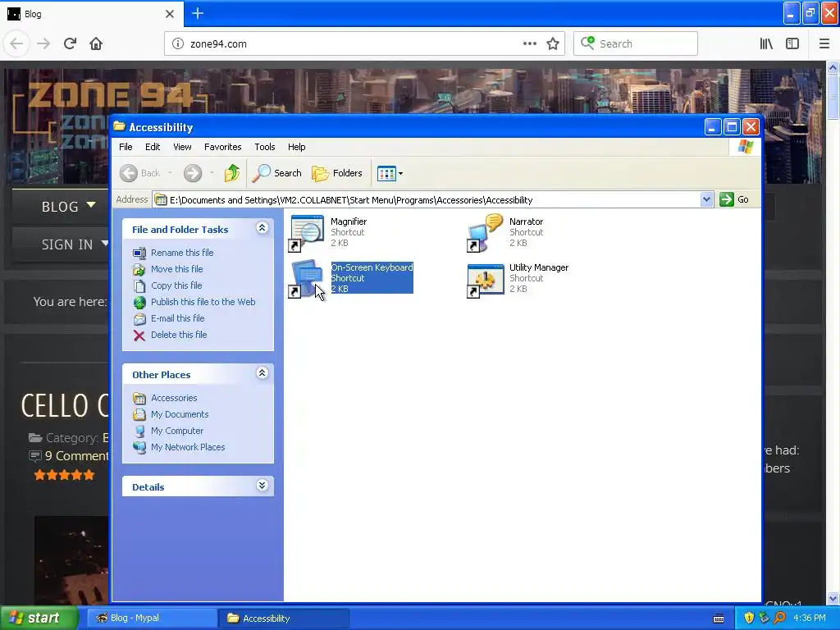Open the Favorites menu
Viewport: 840px width, 630px height.
coord(222,147)
